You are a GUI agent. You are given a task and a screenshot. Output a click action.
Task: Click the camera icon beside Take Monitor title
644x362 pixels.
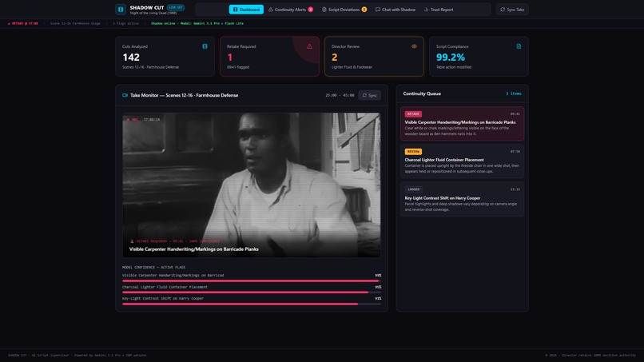(125, 95)
